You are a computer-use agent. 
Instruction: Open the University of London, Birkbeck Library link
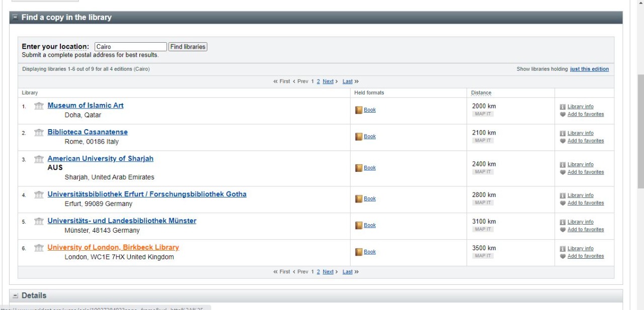(x=113, y=247)
